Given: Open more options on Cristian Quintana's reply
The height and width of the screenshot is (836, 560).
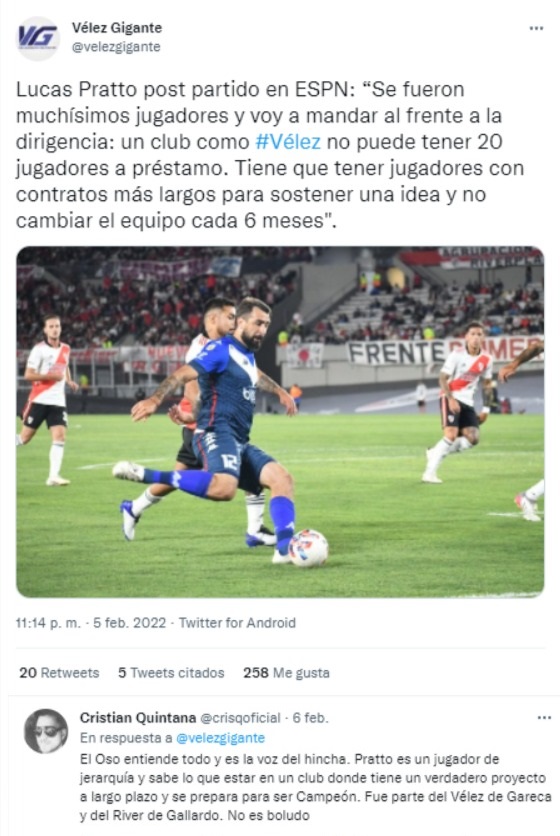Looking at the screenshot, I should point(544,718).
